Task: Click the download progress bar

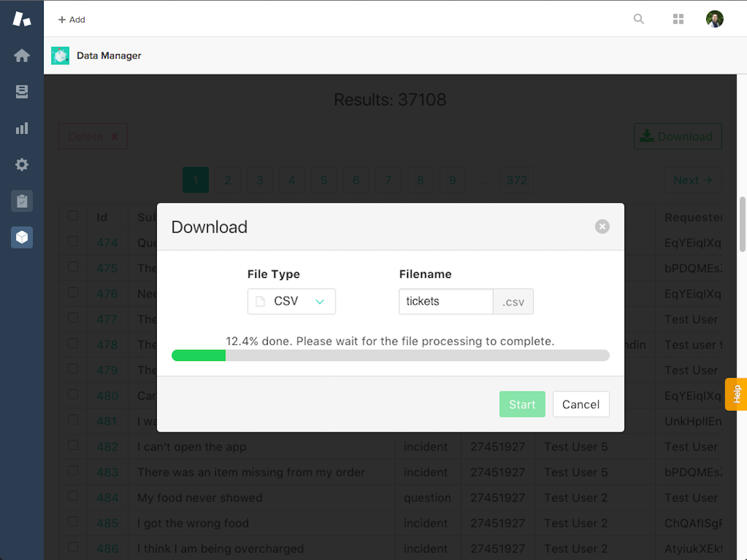Action: point(390,355)
